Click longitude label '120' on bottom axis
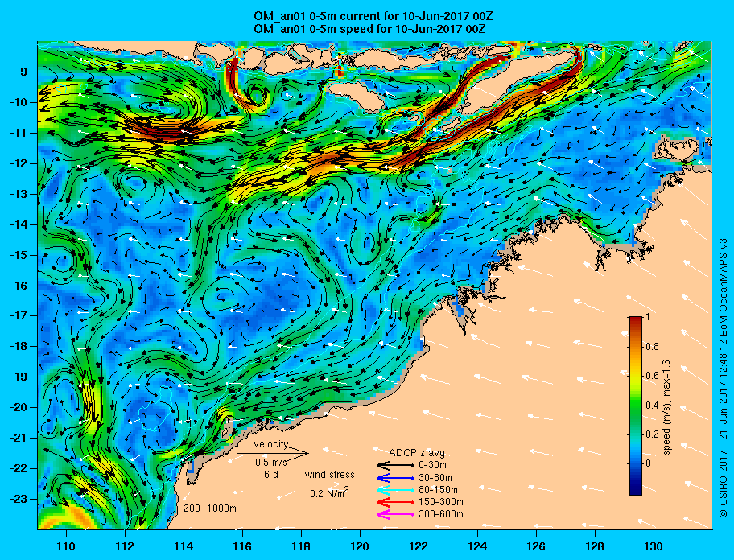Viewport: 734px width, 560px height. [360, 546]
